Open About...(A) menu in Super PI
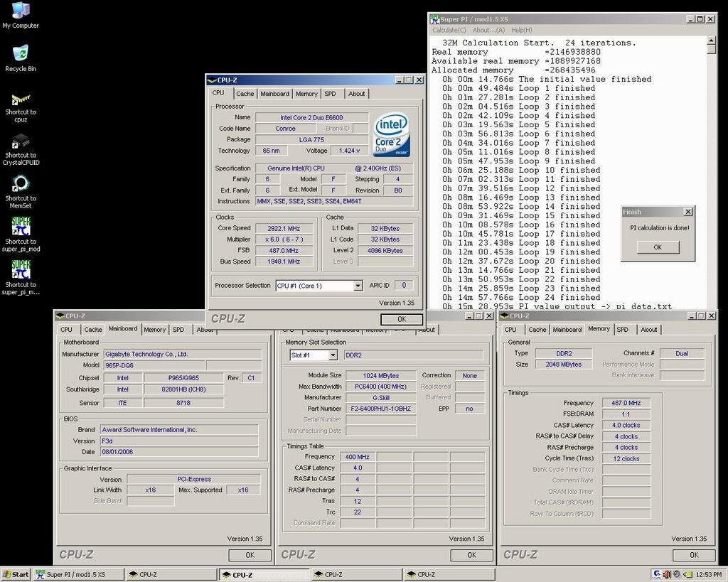The height and width of the screenshot is (582, 728). [488, 30]
